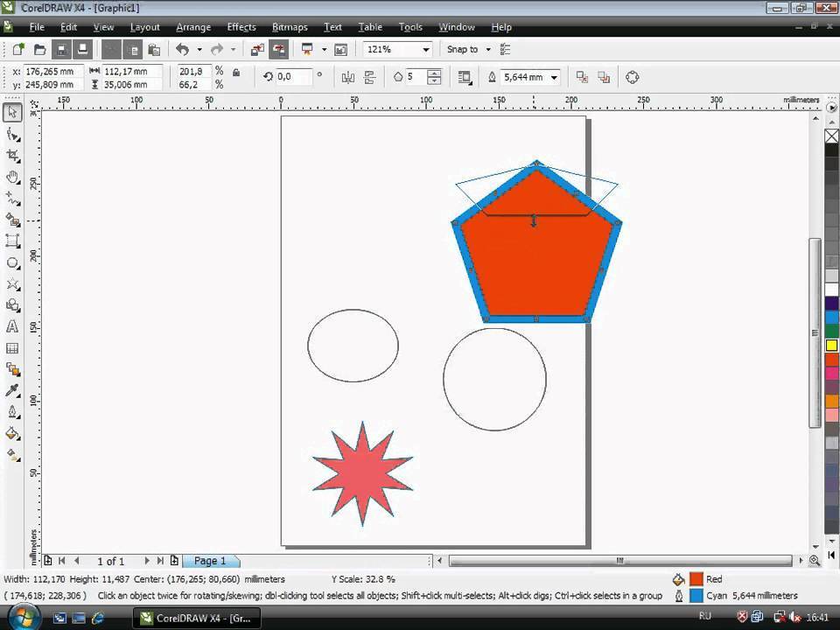The height and width of the screenshot is (630, 840).
Task: Choose the Text tool
Action: (x=12, y=326)
